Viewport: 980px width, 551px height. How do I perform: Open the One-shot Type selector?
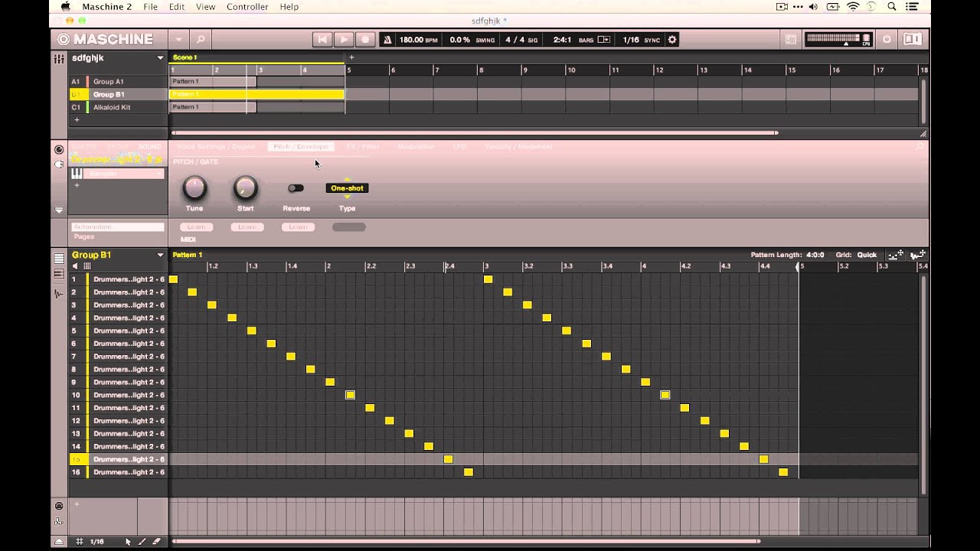coord(347,188)
